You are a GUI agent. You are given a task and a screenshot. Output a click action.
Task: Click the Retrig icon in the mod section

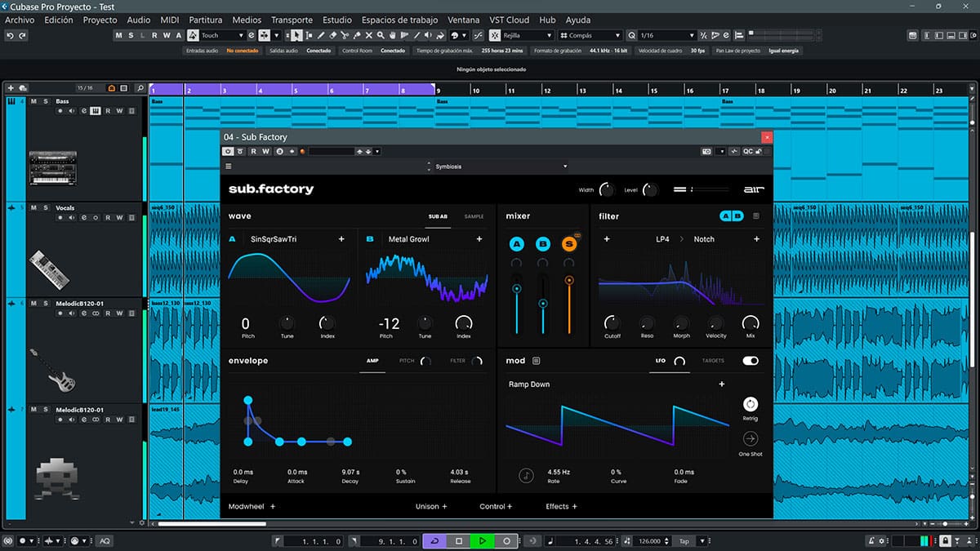click(750, 404)
